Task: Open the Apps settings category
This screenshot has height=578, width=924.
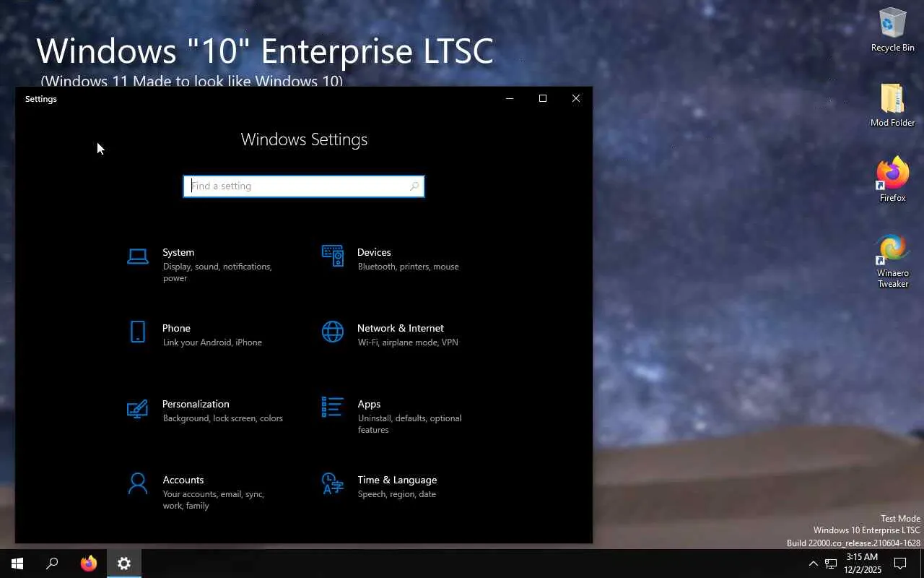Action: pyautogui.click(x=401, y=416)
